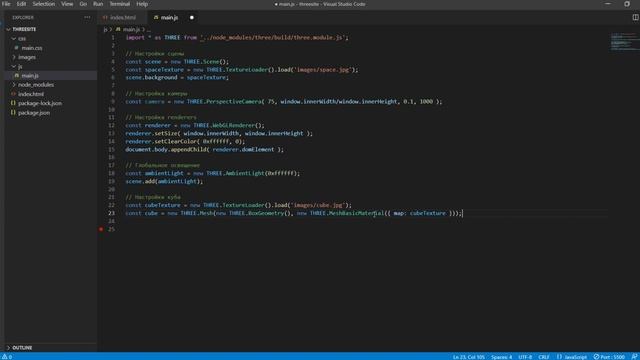Click 'WebGLRenderer' on line 12

tap(234, 125)
